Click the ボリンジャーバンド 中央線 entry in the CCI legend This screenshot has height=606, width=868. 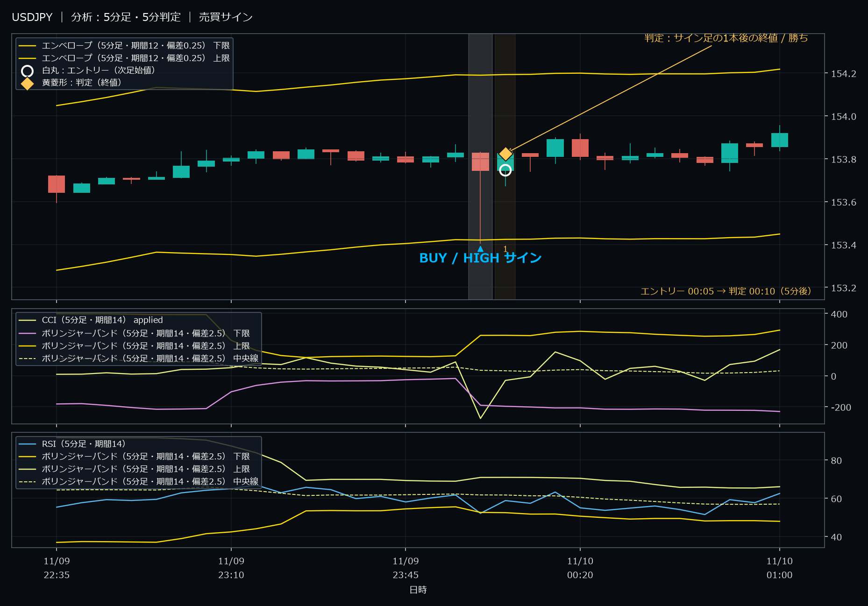pyautogui.click(x=139, y=359)
